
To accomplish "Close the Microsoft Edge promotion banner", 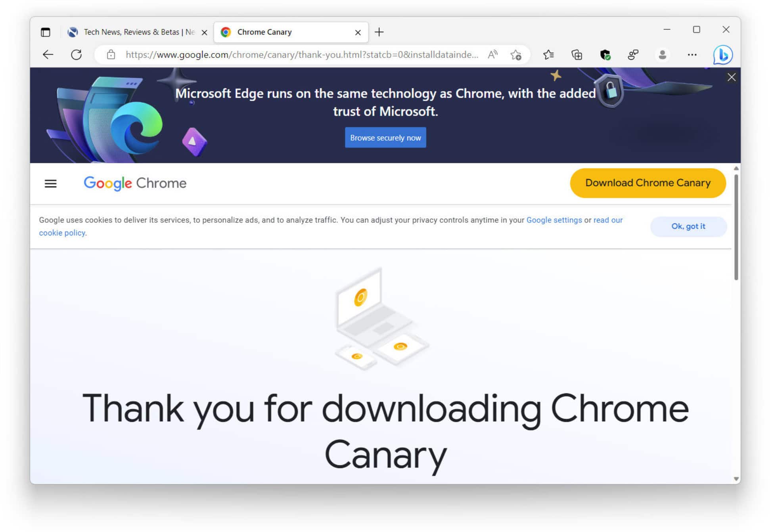I will [x=732, y=77].
